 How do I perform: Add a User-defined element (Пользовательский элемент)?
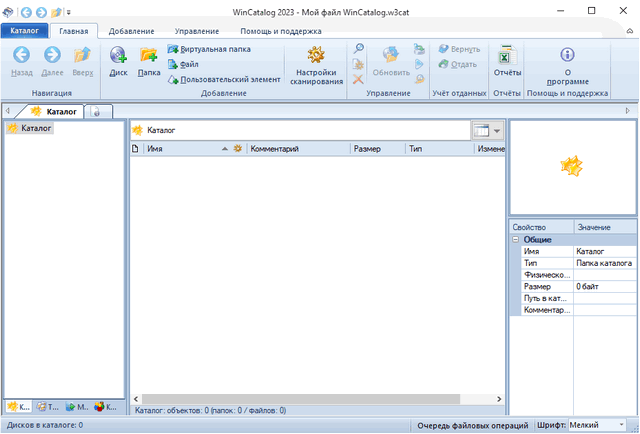tap(223, 78)
